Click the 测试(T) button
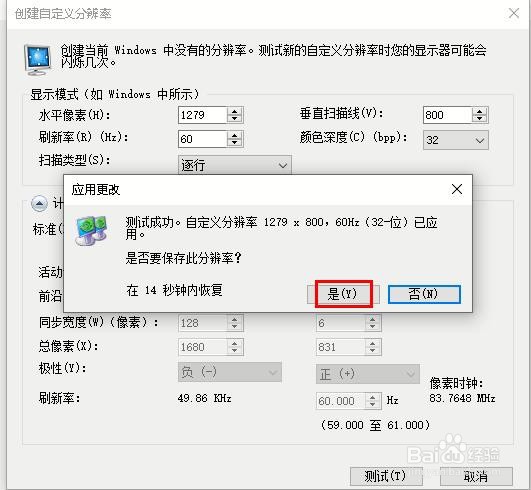This screenshot has width=531, height=490. coord(386,476)
